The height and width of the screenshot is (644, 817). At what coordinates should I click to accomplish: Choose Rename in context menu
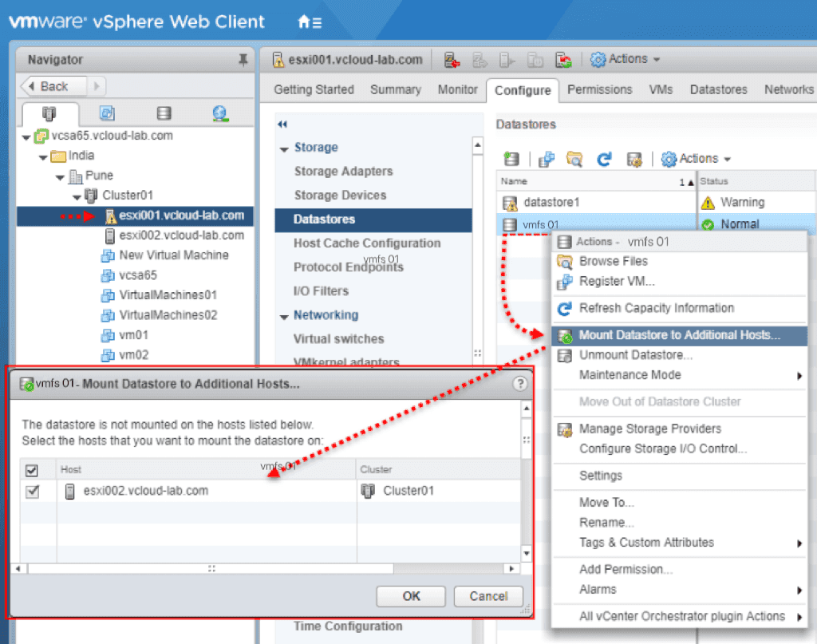[680, 523]
